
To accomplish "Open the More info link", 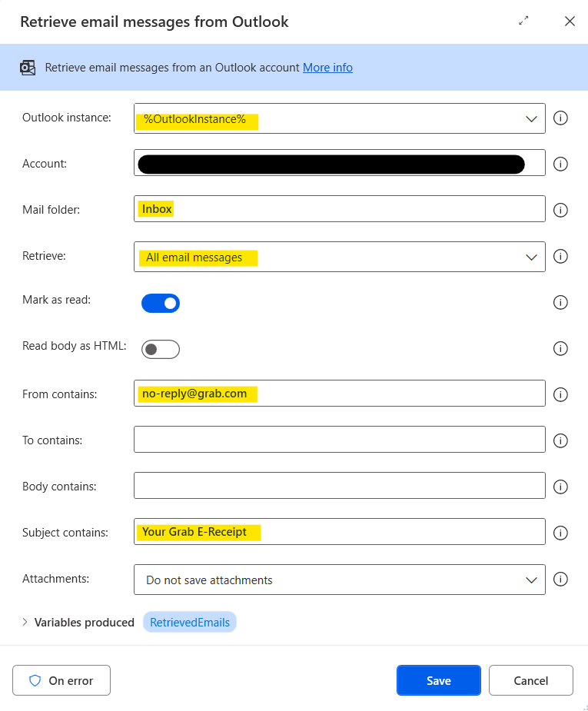I will pyautogui.click(x=327, y=68).
